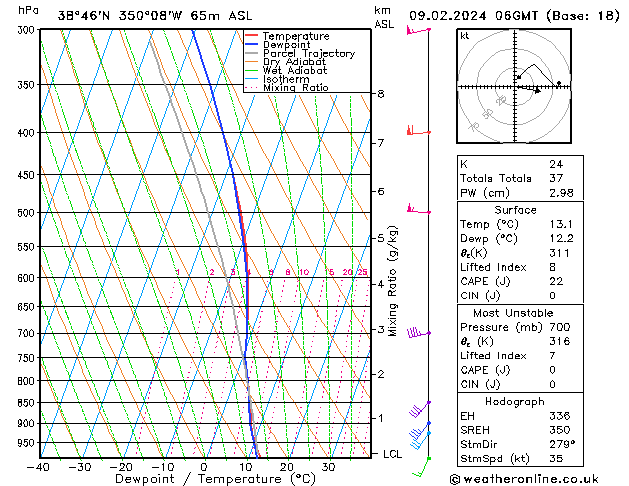Click the PW (cm) value 2.98

click(561, 192)
